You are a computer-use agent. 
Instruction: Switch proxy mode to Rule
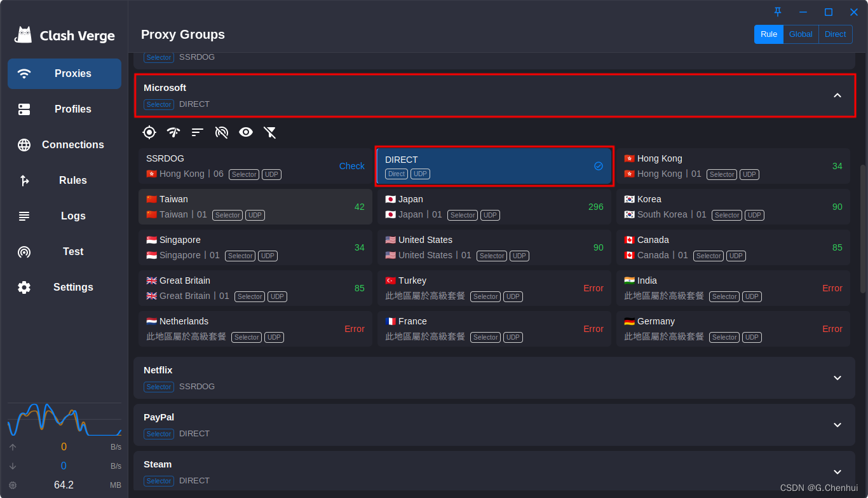[x=769, y=34]
